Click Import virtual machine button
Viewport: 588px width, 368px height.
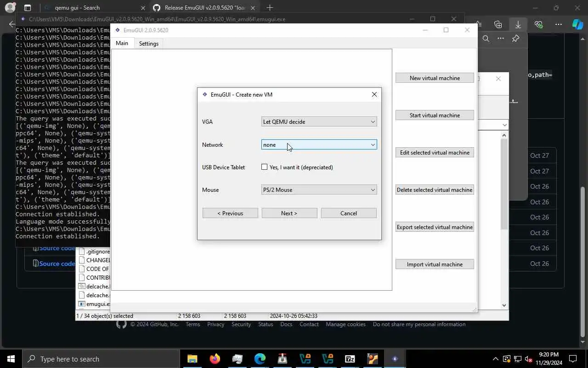click(435, 264)
